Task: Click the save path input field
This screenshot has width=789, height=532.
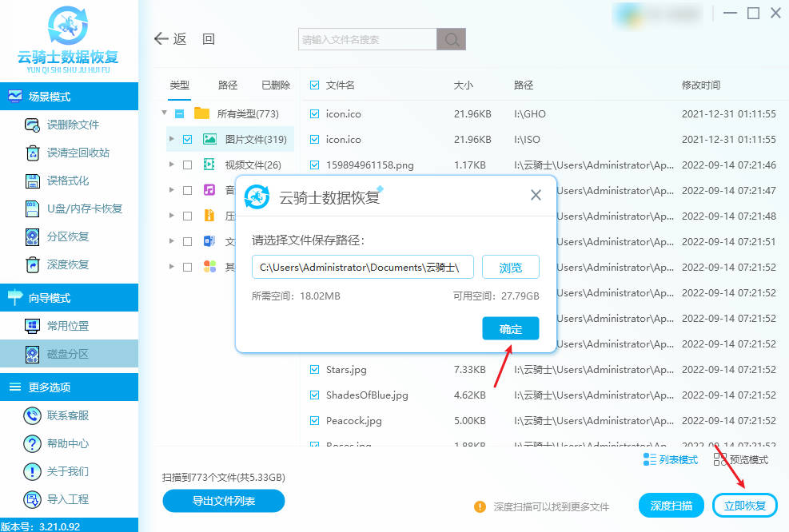Action: [x=363, y=268]
